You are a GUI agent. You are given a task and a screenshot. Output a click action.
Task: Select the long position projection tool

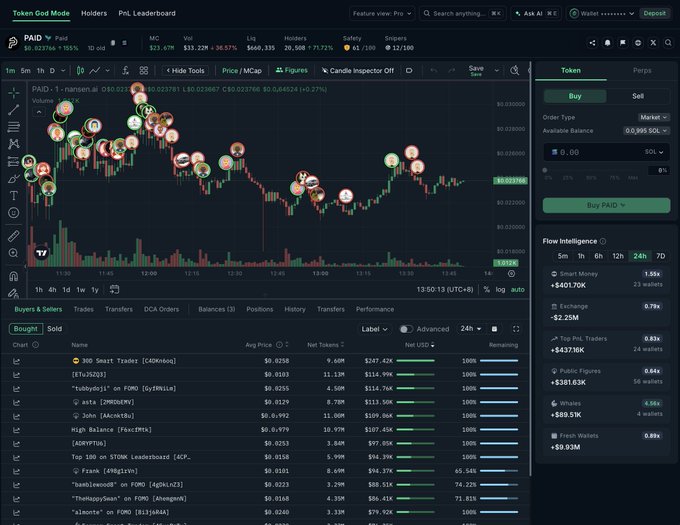pyautogui.click(x=13, y=161)
